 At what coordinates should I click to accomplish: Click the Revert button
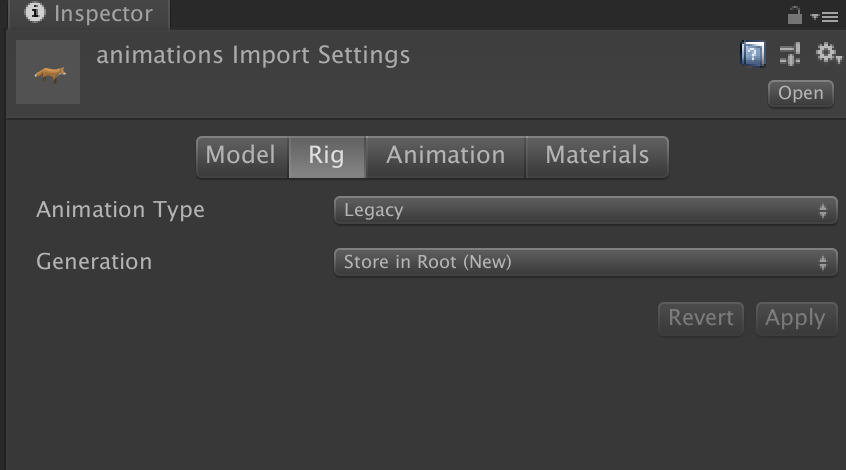(701, 318)
